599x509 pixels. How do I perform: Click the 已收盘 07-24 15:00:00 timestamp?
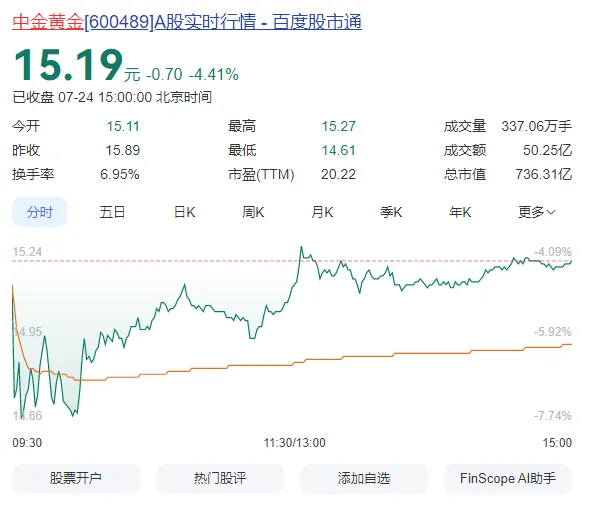coord(112,97)
